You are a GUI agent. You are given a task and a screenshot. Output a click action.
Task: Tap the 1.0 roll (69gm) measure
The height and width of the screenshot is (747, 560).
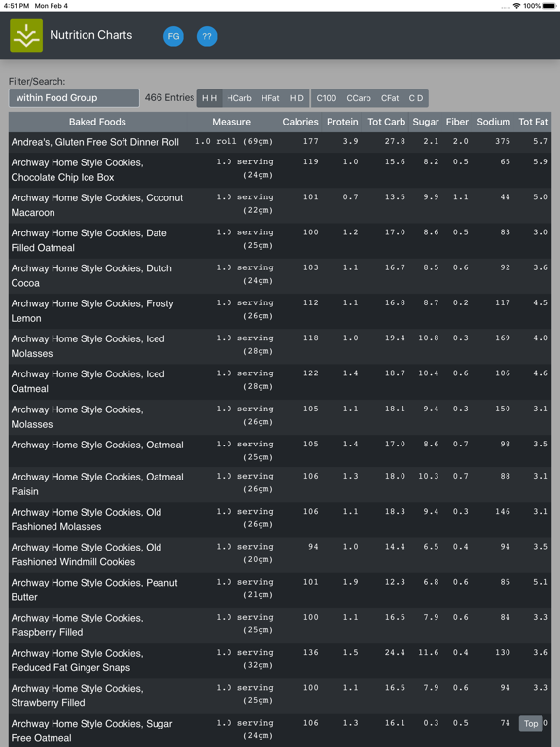234,141
